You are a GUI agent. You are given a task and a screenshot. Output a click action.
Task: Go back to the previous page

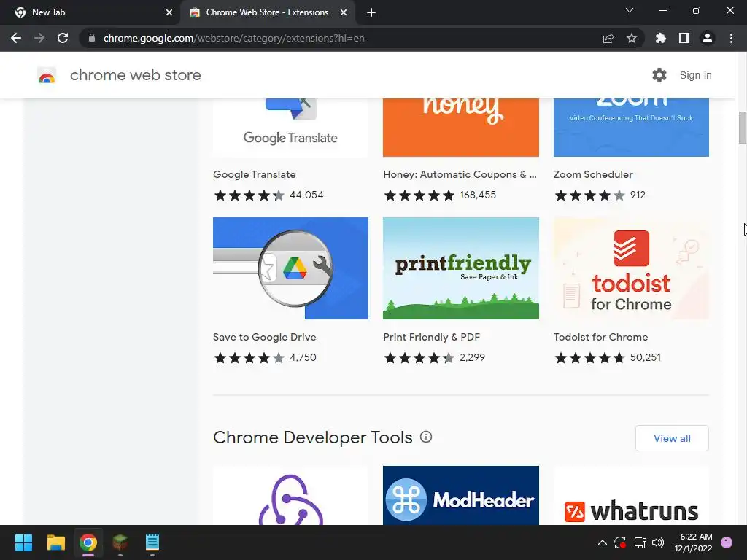coord(16,38)
